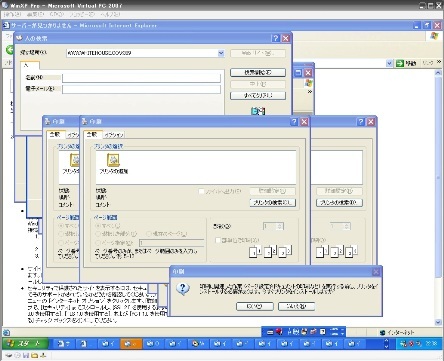Open the CD menu in Virtual PC menu bar
444x361 pixels.
(57, 15)
